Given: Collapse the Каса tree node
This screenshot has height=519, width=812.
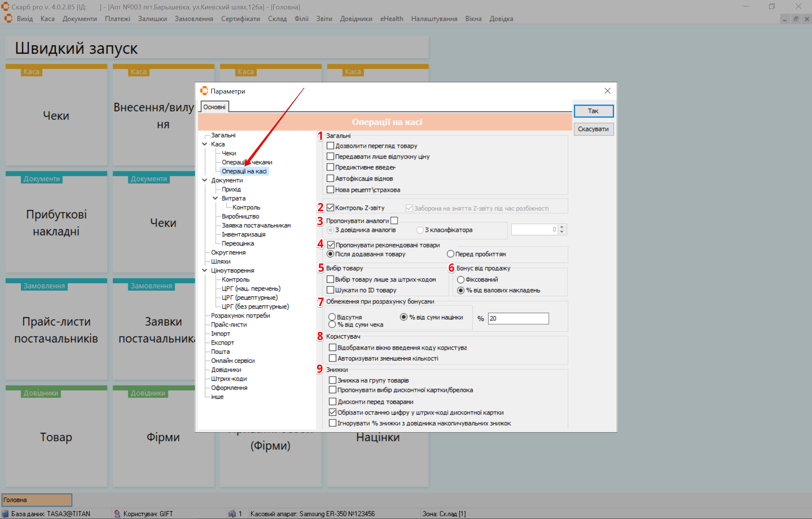Looking at the screenshot, I should point(205,144).
